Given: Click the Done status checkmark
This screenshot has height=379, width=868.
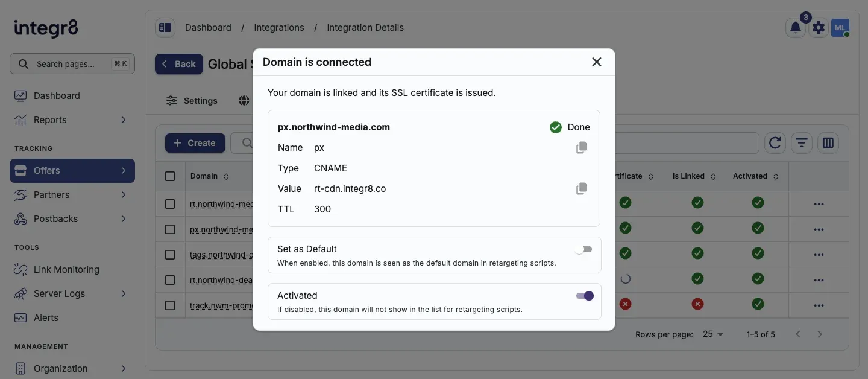Looking at the screenshot, I should [x=556, y=127].
